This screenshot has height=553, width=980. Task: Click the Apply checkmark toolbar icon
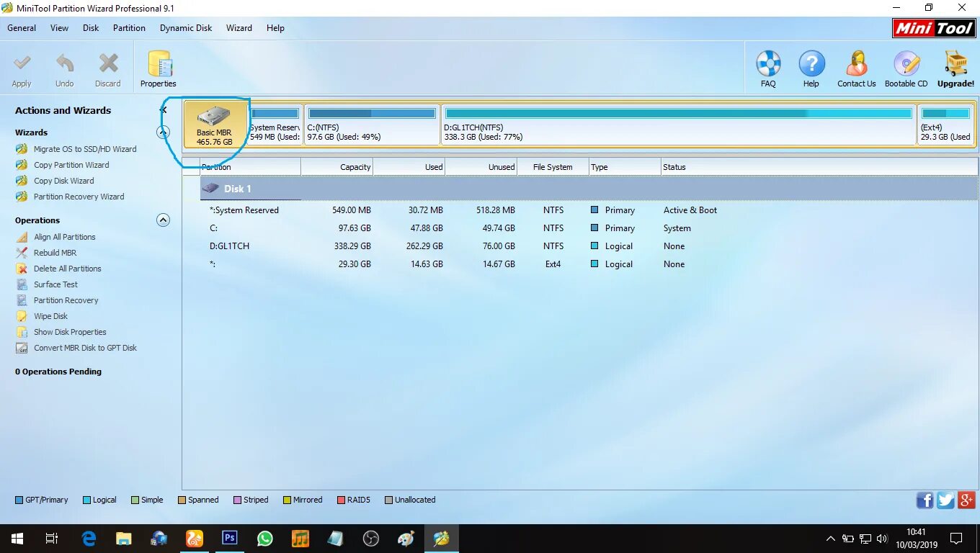pos(22,64)
